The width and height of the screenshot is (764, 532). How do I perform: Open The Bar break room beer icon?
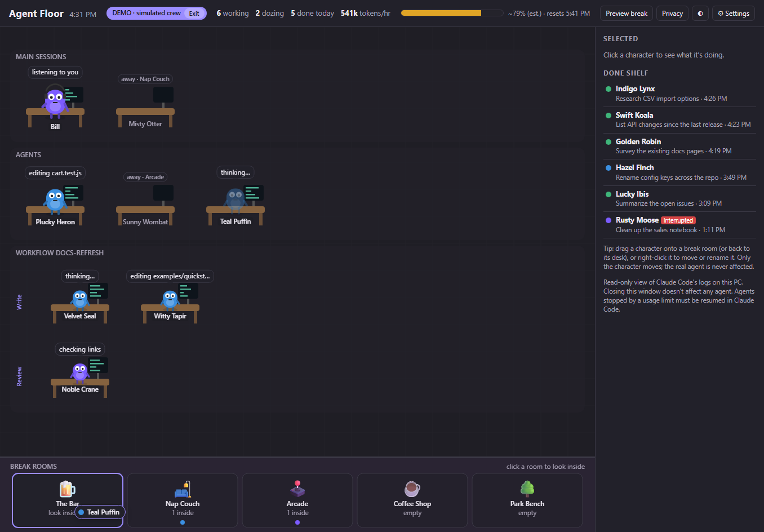(68, 489)
